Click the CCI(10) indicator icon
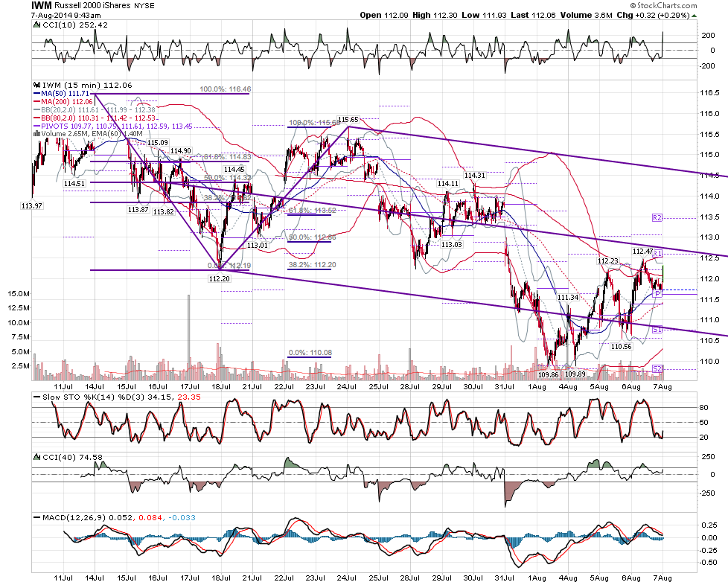 36,25
